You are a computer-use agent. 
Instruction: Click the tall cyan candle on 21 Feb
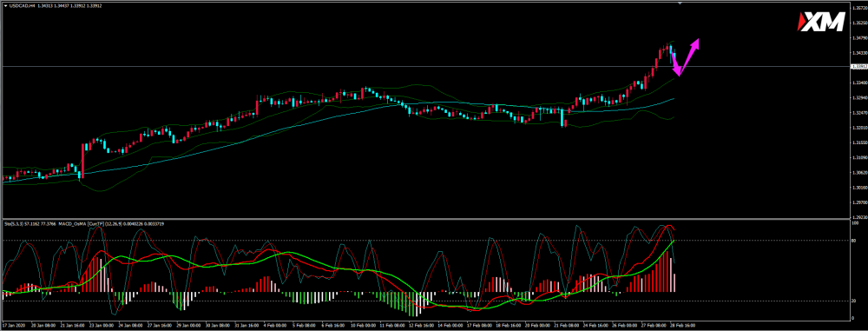(x=562, y=117)
